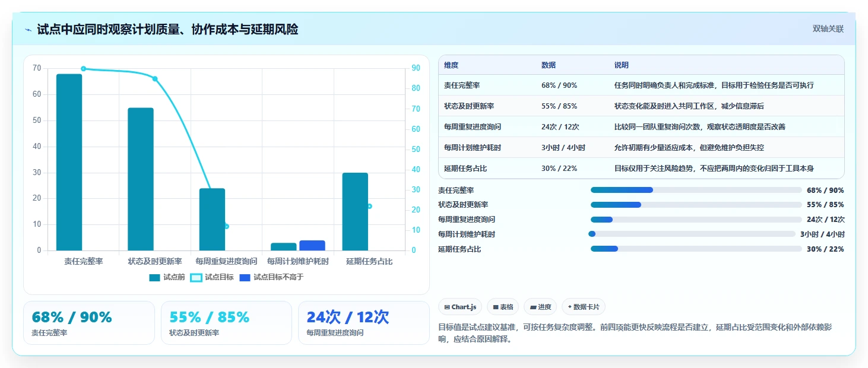Click the 数据卡片 tag chip
Viewport: 868px width, 368px height.
[x=583, y=307]
